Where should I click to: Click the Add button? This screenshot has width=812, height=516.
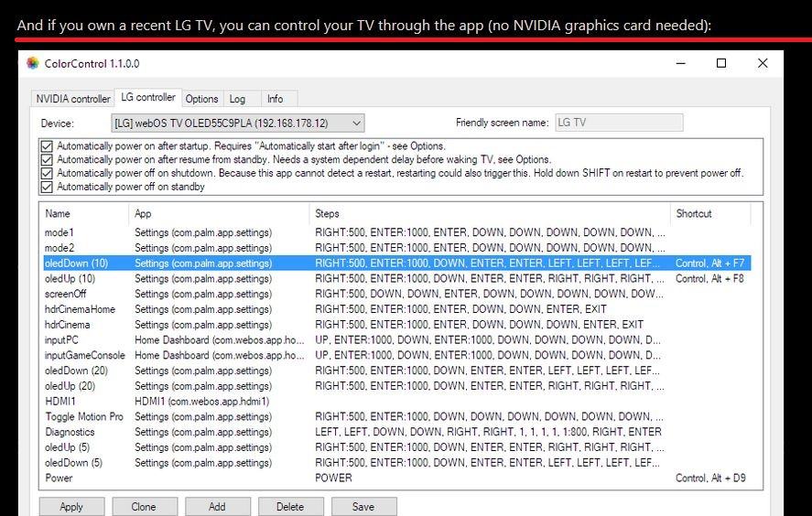(218, 507)
